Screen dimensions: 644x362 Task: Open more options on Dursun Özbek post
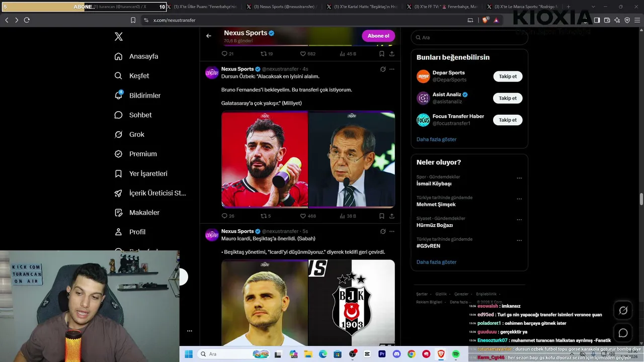(x=392, y=69)
